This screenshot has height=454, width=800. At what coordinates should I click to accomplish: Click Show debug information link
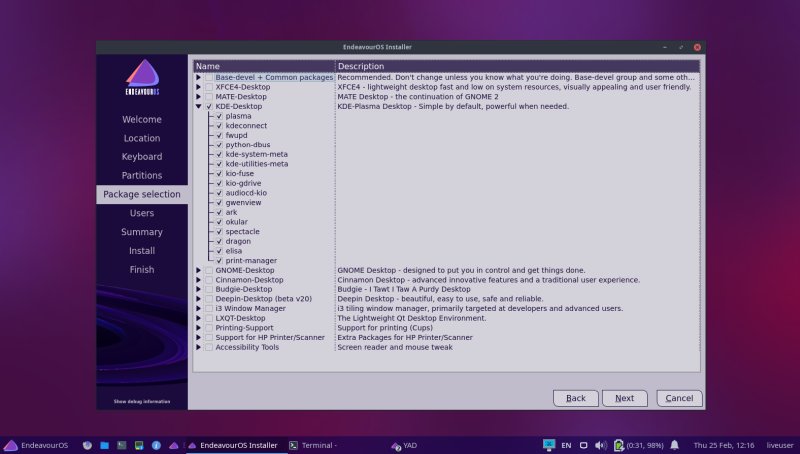(x=142, y=401)
